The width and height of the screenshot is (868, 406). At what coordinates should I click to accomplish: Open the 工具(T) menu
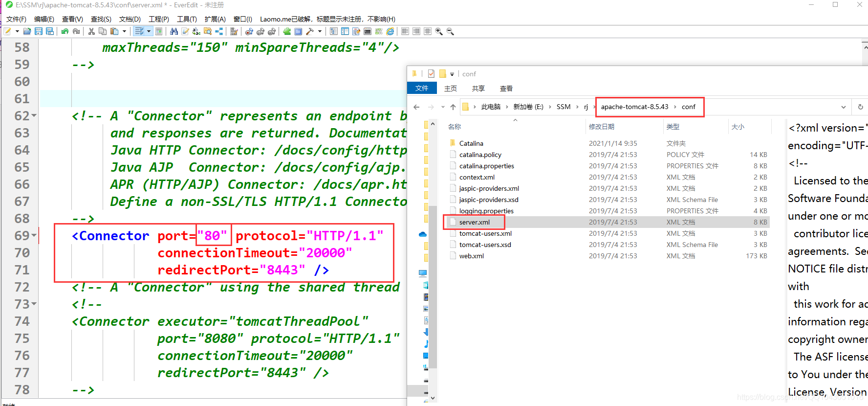pyautogui.click(x=187, y=19)
